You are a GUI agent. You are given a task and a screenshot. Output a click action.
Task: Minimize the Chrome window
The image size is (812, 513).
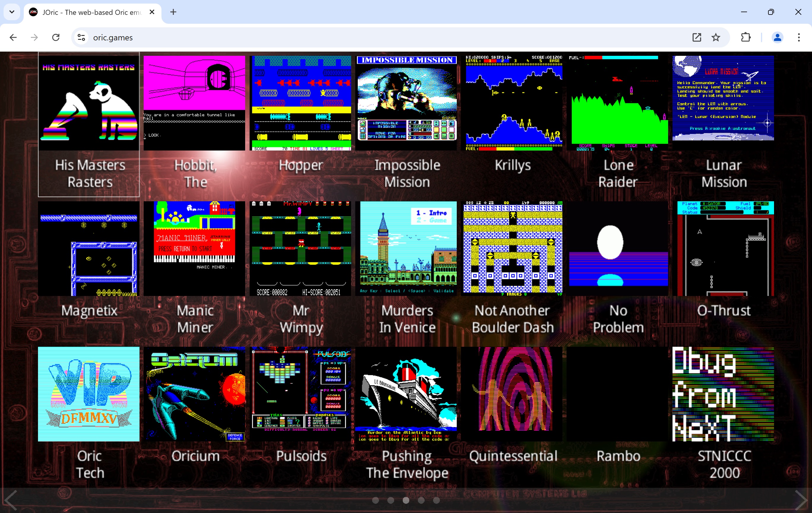[x=744, y=12]
